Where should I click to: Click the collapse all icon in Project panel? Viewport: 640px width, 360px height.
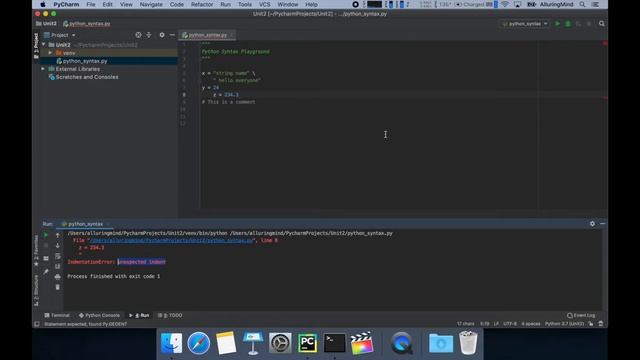[149, 35]
